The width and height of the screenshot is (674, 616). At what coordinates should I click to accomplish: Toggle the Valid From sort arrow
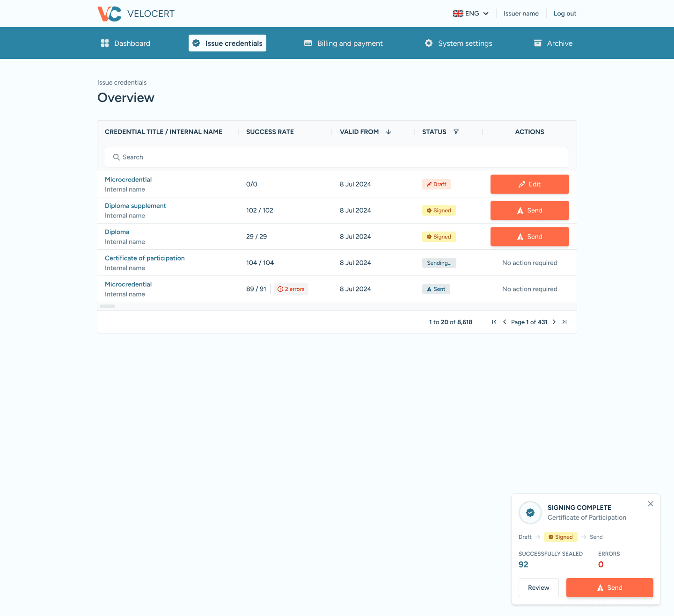[388, 131]
